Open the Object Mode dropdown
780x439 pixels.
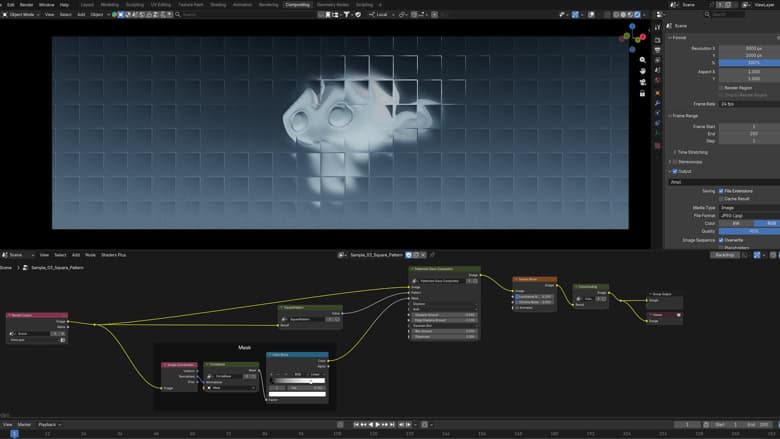pyautogui.click(x=21, y=14)
